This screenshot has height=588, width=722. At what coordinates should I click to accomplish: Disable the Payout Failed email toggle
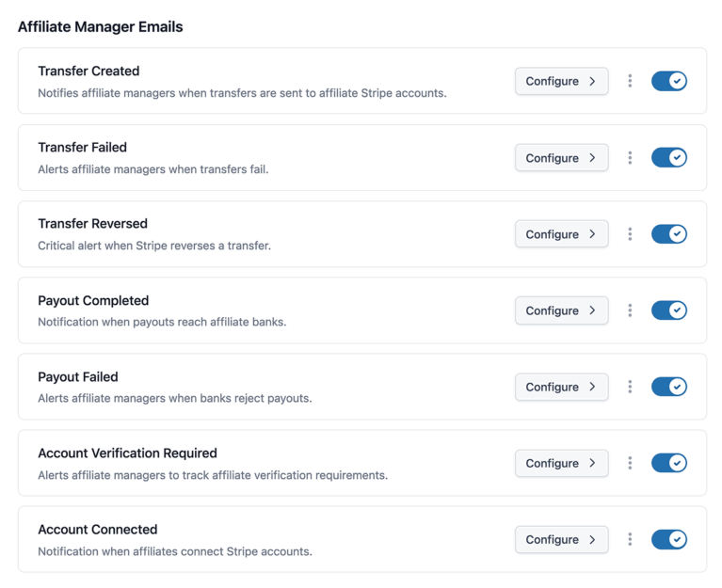(x=669, y=387)
